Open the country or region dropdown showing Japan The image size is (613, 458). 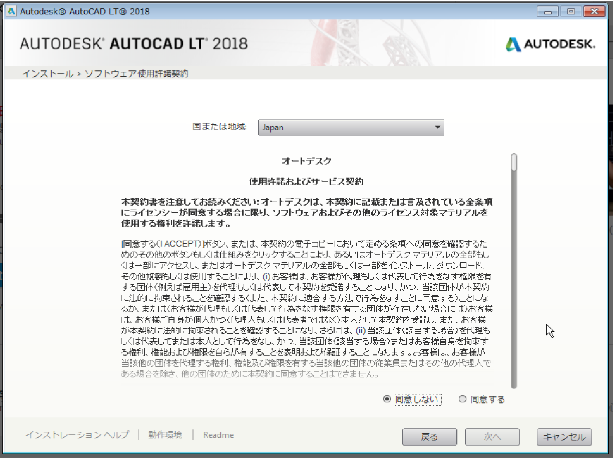(351, 127)
